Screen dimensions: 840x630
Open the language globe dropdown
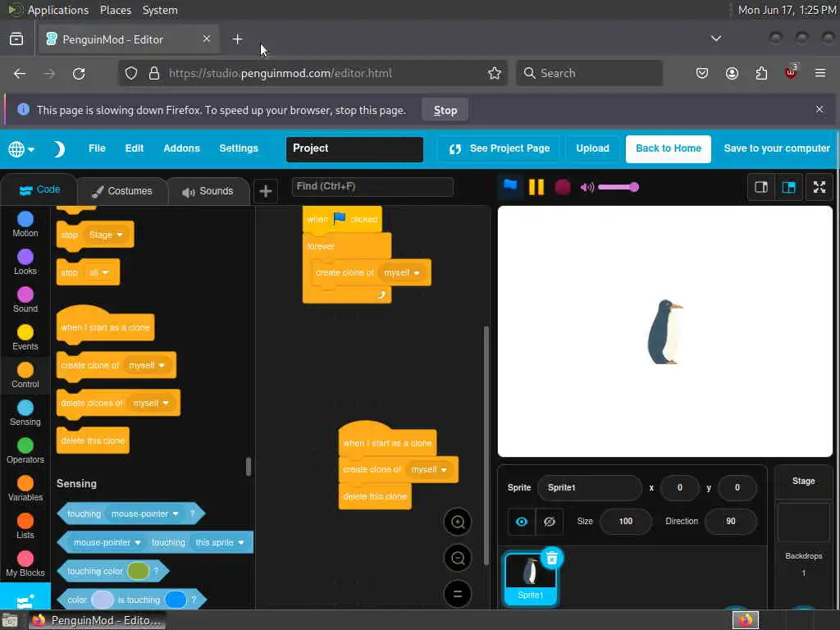(x=21, y=149)
